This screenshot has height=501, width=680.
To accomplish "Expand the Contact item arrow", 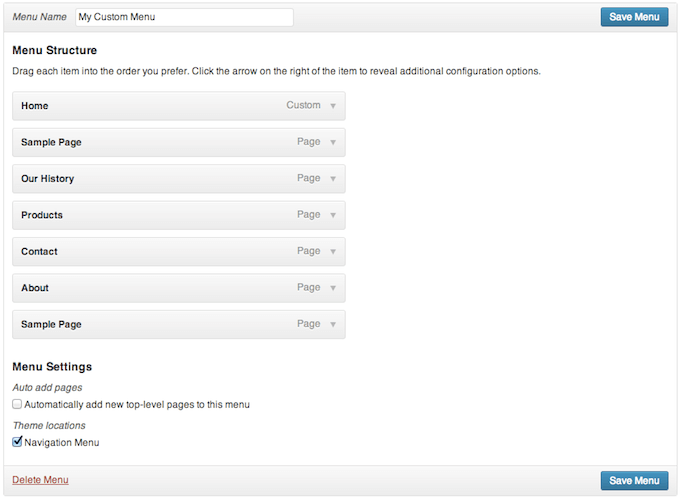I will 333,252.
